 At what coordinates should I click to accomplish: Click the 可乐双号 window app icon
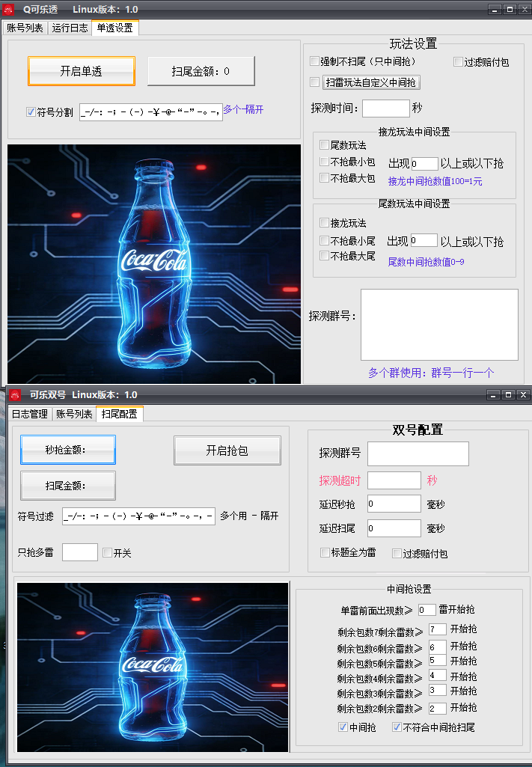[15, 395]
